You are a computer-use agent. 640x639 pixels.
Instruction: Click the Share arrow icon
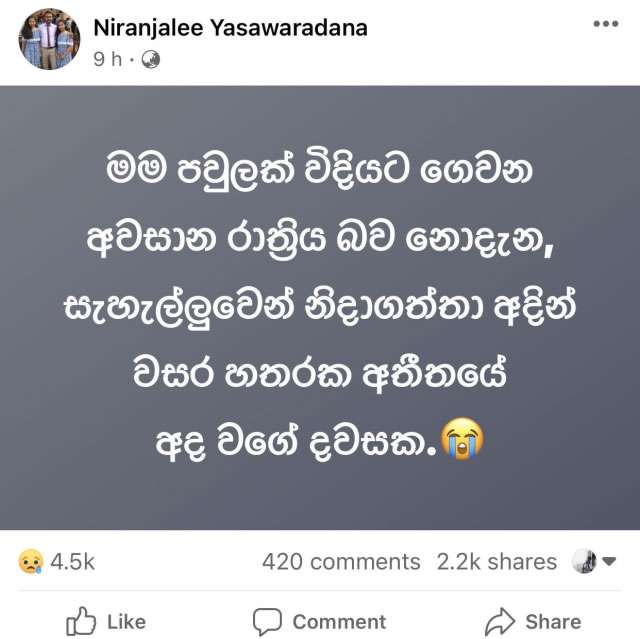point(500,621)
